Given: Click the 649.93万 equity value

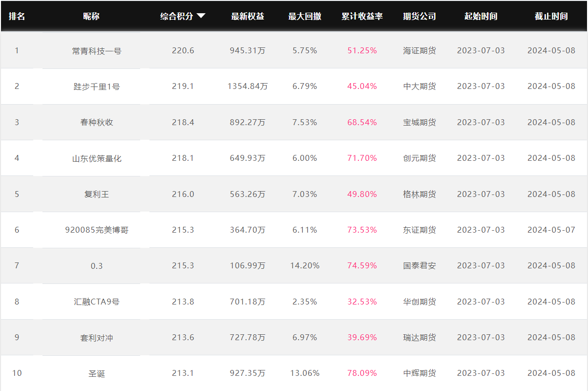Looking at the screenshot, I should [x=248, y=158].
